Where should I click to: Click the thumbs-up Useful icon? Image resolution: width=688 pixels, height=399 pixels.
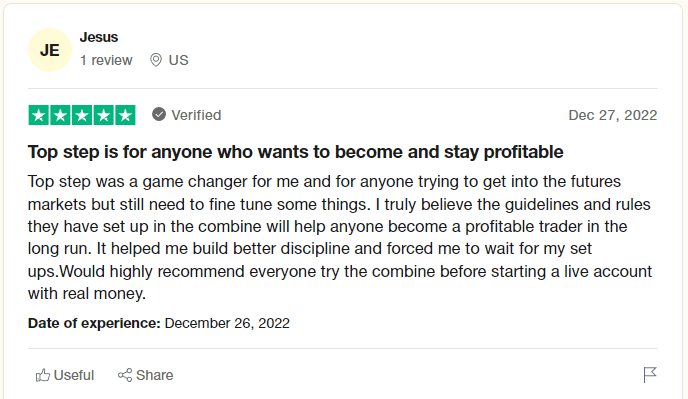[x=43, y=375]
